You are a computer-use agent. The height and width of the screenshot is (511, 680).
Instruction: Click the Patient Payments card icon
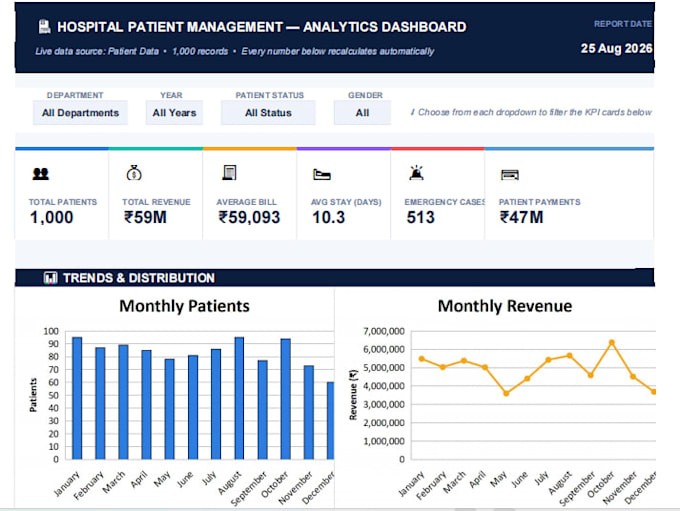510,175
